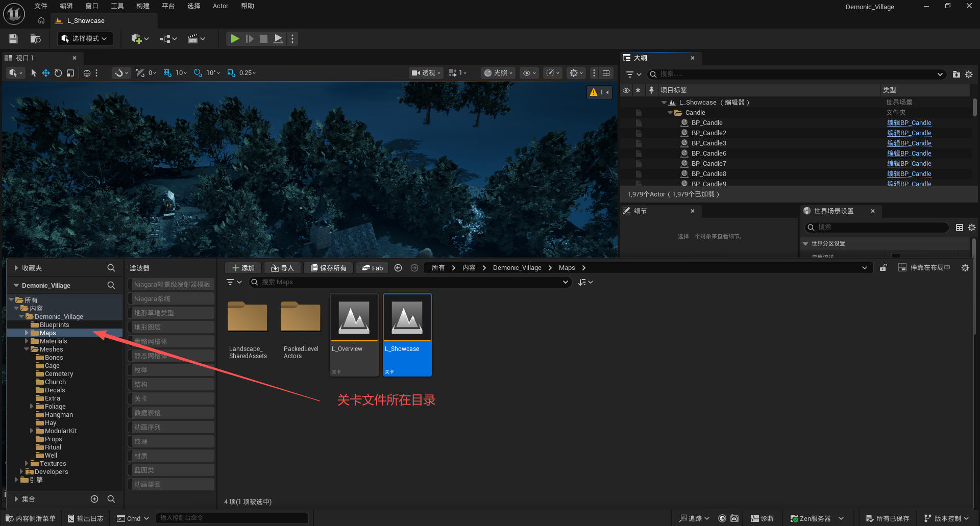This screenshot has height=526, width=980.
Task: Click the viewport warning indicator icon
Action: click(599, 92)
